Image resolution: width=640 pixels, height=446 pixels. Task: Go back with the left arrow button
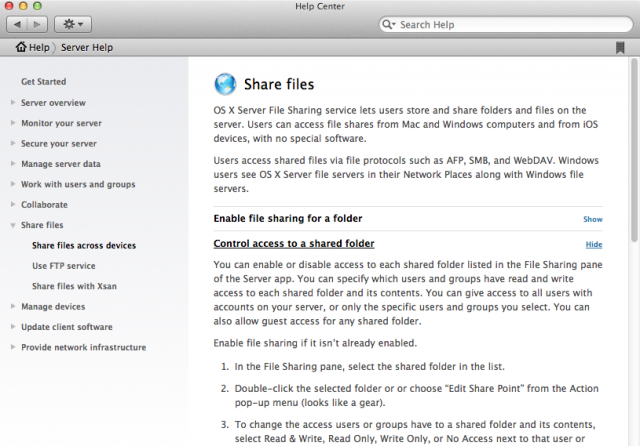(17, 24)
